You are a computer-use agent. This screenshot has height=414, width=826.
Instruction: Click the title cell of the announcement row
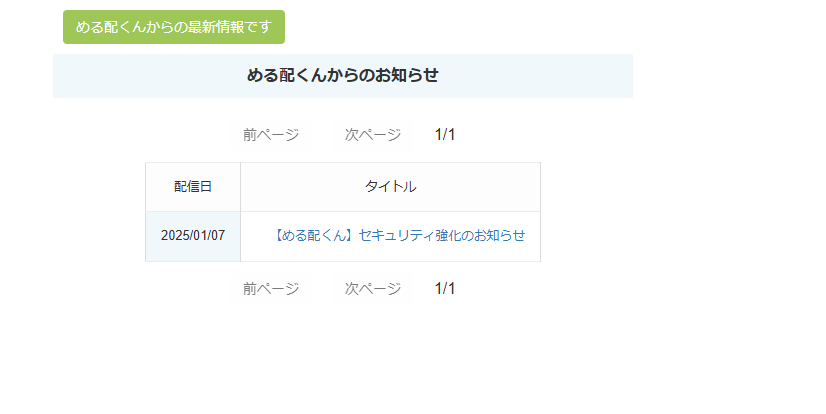coord(390,236)
